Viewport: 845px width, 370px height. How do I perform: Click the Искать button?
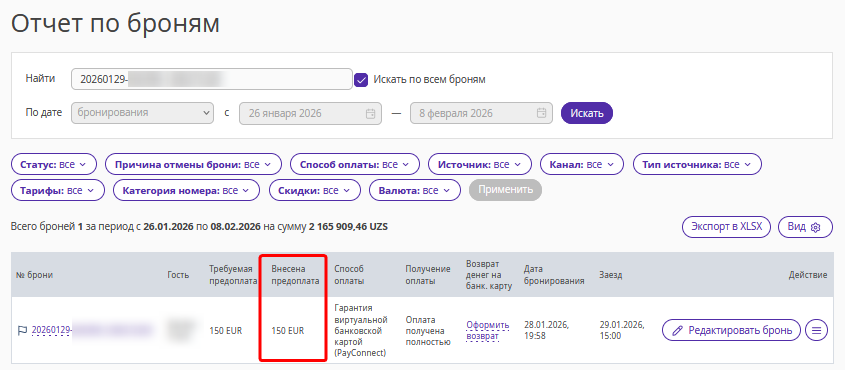pyautogui.click(x=587, y=114)
